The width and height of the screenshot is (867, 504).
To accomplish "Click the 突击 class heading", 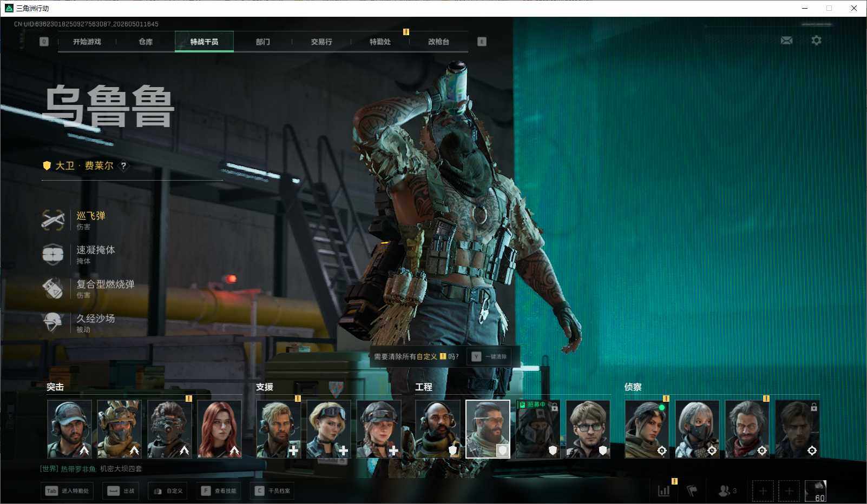I will point(55,387).
